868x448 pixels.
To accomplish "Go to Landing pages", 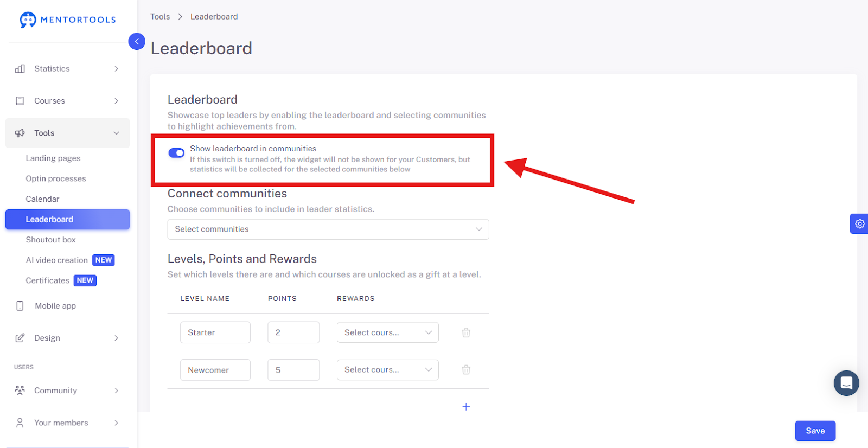I will (53, 158).
